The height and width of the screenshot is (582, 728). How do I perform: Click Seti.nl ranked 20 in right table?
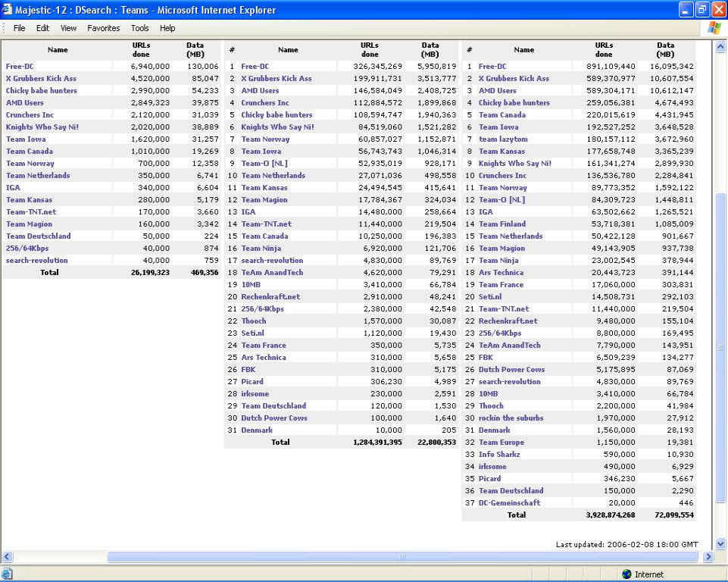click(490, 297)
